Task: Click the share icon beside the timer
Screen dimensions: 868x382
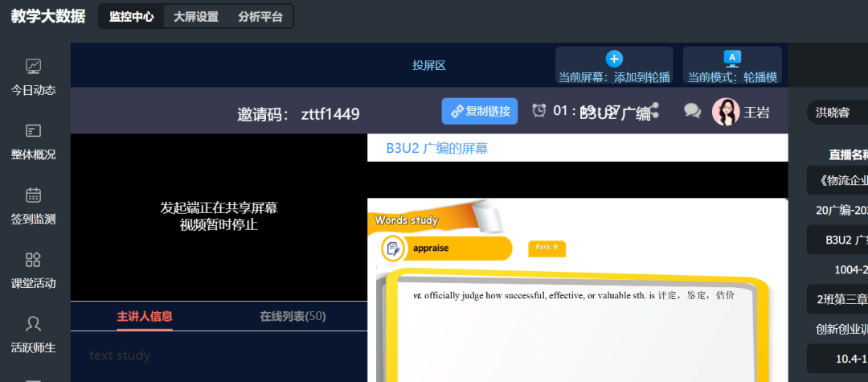Action: [x=653, y=110]
